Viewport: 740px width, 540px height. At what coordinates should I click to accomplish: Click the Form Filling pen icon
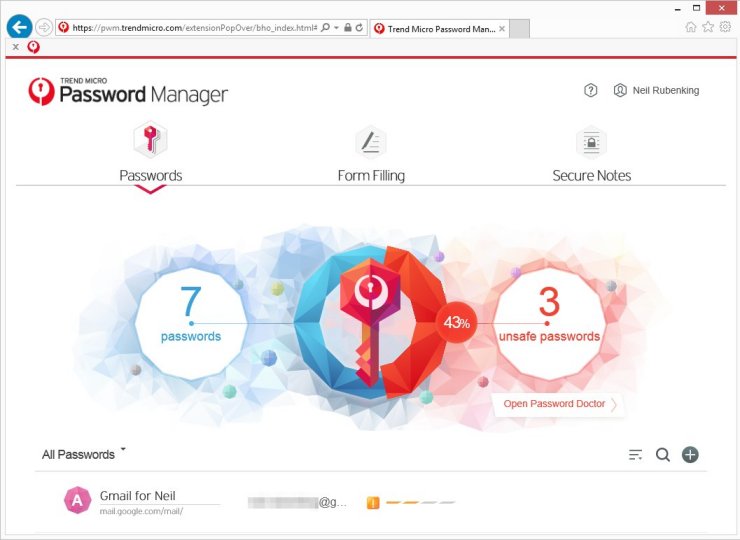(371, 142)
